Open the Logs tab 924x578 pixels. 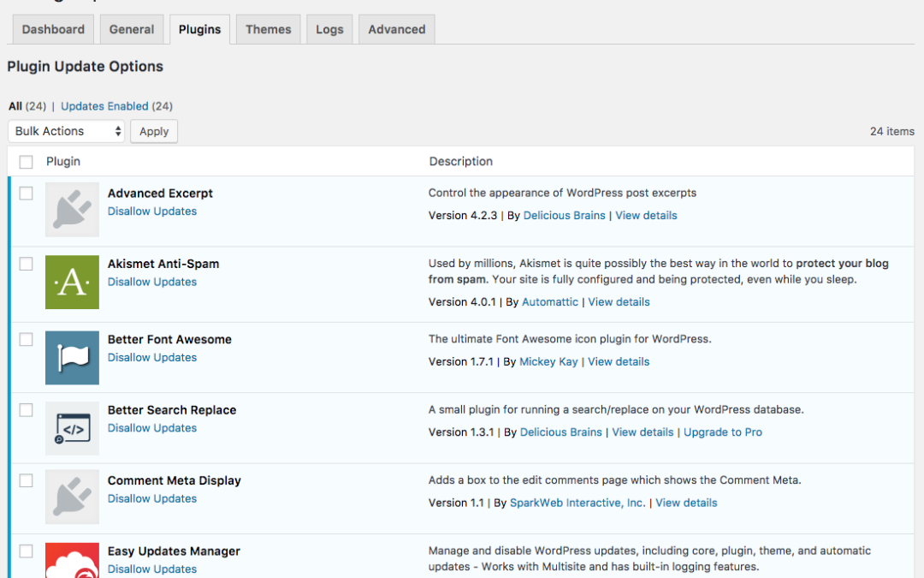(329, 29)
